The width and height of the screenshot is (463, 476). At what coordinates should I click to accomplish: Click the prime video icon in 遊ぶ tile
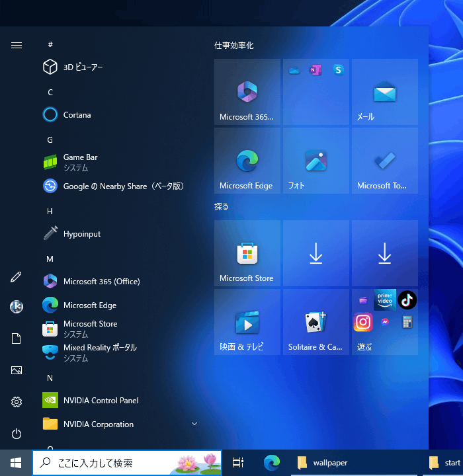pos(385,300)
